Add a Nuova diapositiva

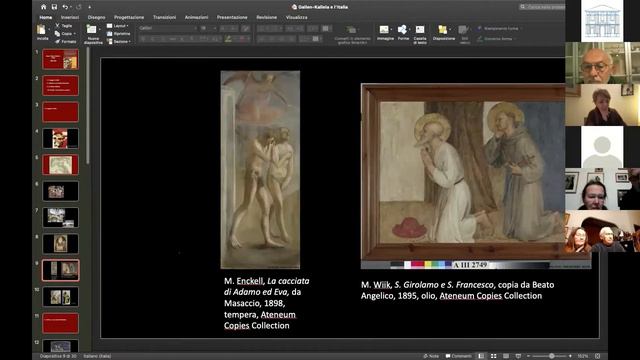[x=92, y=33]
